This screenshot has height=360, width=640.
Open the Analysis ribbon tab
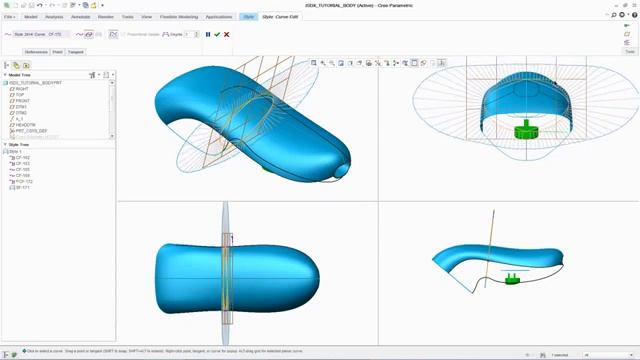(54, 17)
